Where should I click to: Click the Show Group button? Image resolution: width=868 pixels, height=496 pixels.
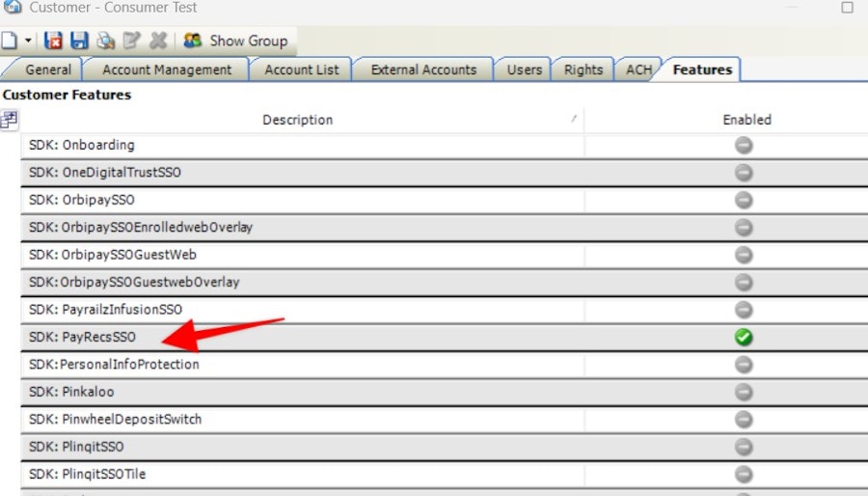(236, 41)
